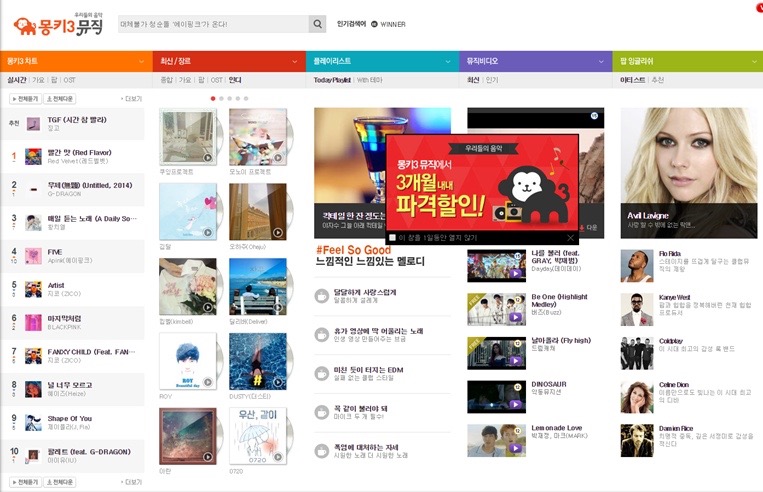Image resolution: width=763 pixels, height=492 pixels.
Task: Play the 김달 album via its play icon
Action: pos(208,233)
